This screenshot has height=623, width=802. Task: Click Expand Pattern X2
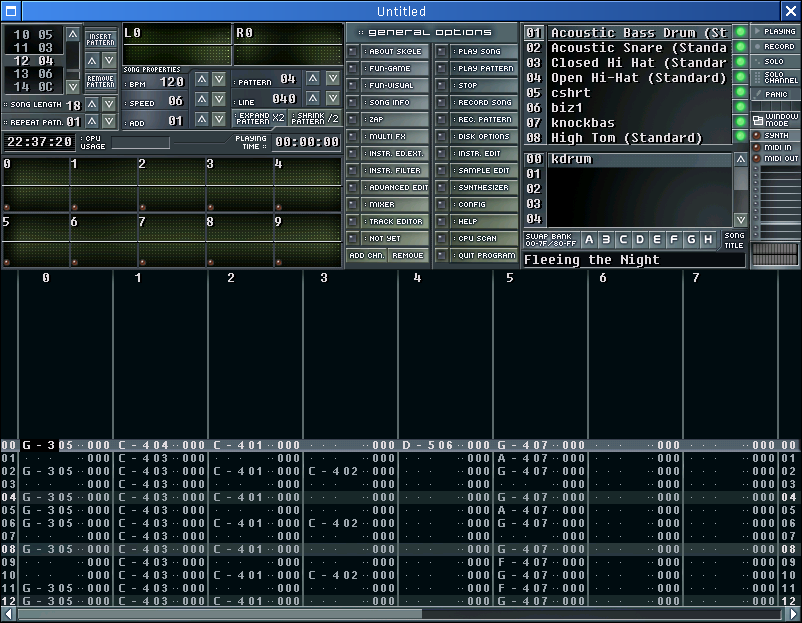click(260, 118)
